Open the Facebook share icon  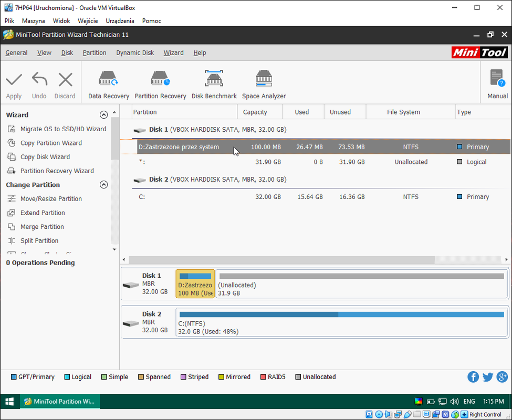(473, 377)
